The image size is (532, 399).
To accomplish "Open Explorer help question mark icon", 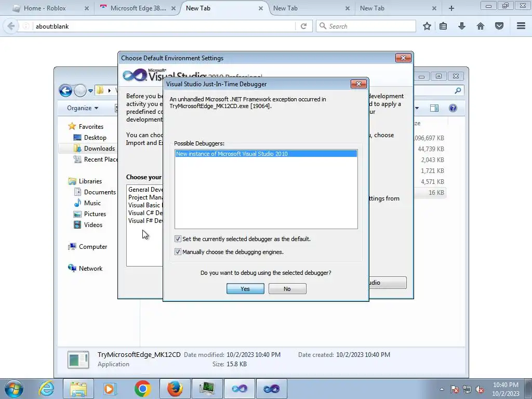I will tap(453, 108).
